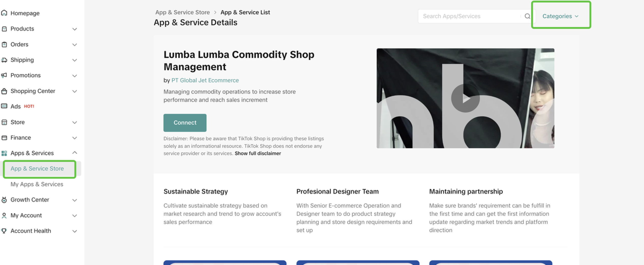Viewport: 644px width, 265px height.
Task: Click the Ads icon in sidebar
Action: 4,106
